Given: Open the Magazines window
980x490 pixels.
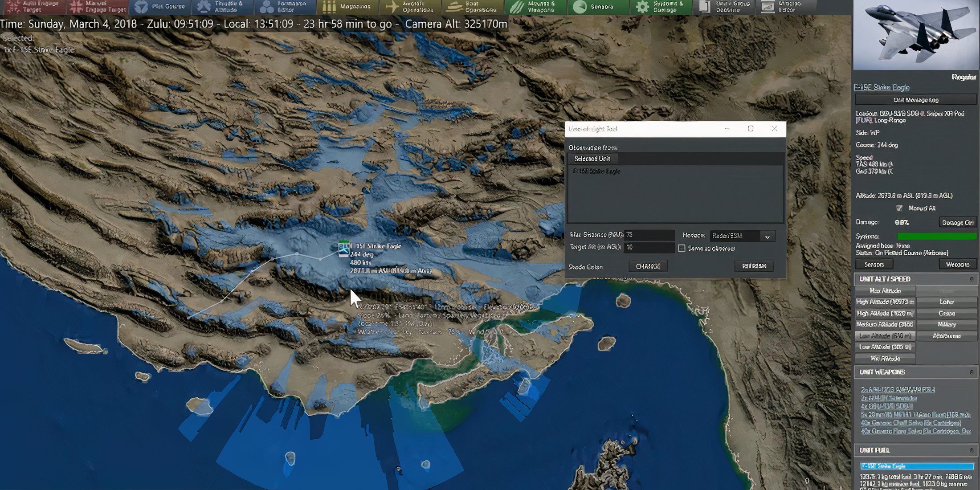Looking at the screenshot, I should click(x=348, y=6).
